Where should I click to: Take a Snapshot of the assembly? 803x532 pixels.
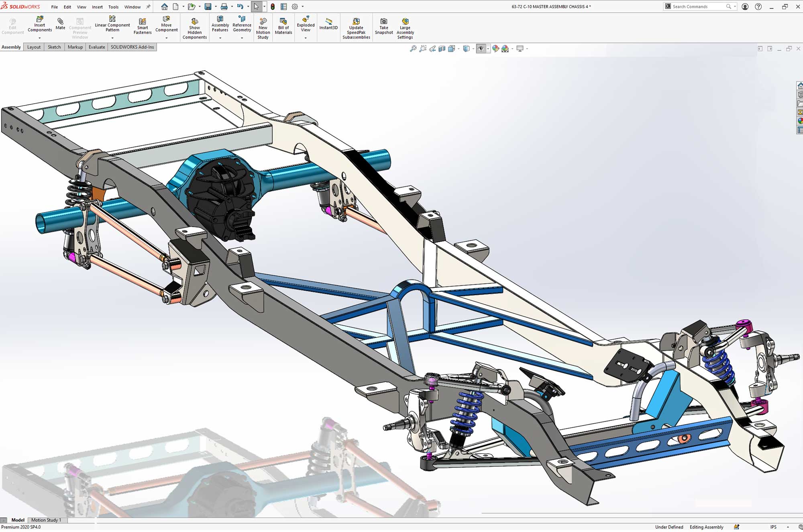(x=384, y=26)
